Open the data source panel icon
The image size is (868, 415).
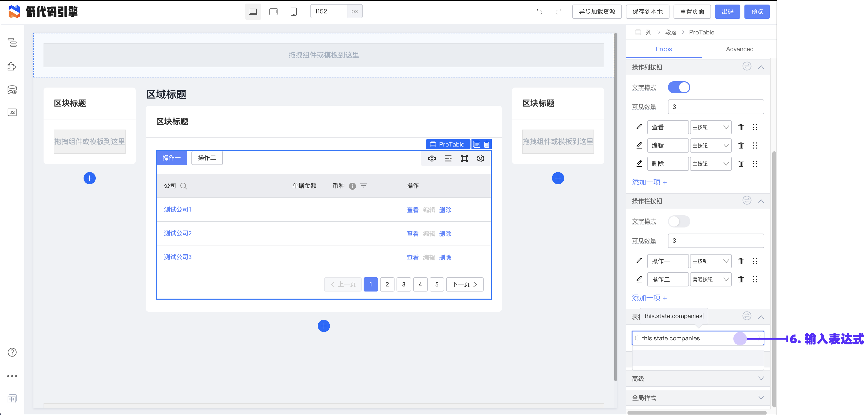coord(12,90)
